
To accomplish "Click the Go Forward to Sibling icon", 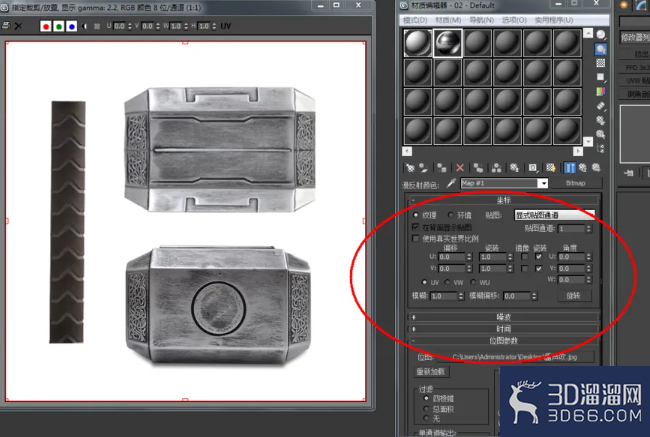I will 596,168.
